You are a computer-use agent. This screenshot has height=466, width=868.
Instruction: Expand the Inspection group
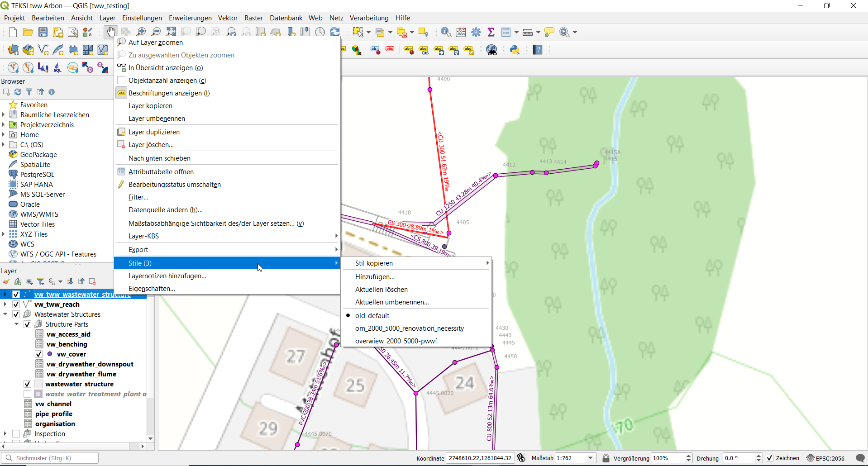tap(5, 434)
